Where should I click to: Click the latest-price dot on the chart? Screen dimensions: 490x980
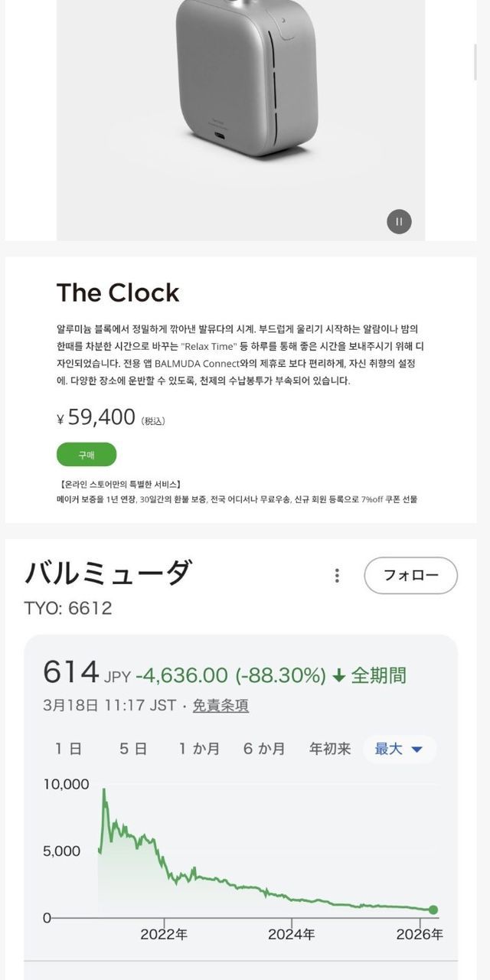(x=433, y=910)
